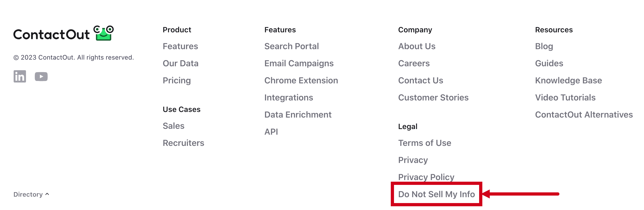This screenshot has width=644, height=210.
Task: Select the Privacy Policy link
Action: click(x=426, y=177)
